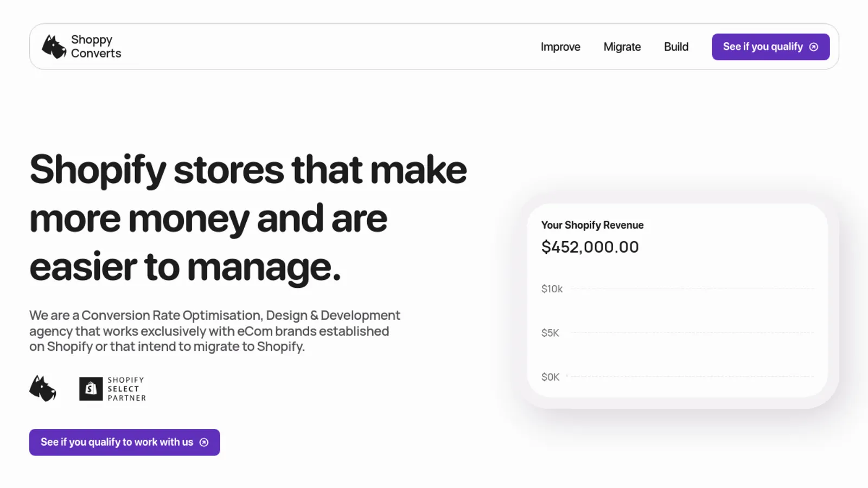Click the $452,000.00 revenue value

(x=590, y=247)
